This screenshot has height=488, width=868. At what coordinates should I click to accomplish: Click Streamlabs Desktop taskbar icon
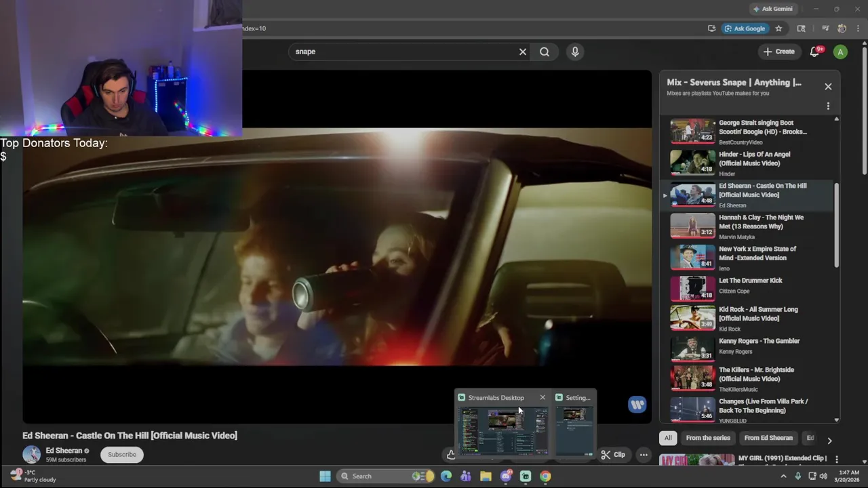(526, 476)
